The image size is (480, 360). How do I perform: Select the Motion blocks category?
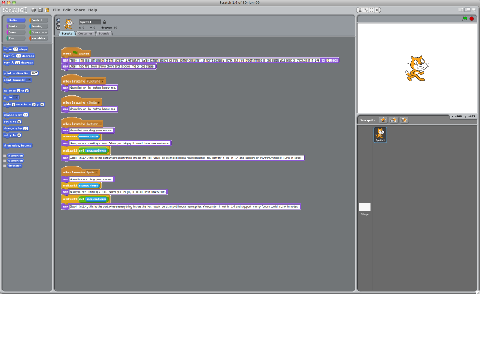click(16, 20)
